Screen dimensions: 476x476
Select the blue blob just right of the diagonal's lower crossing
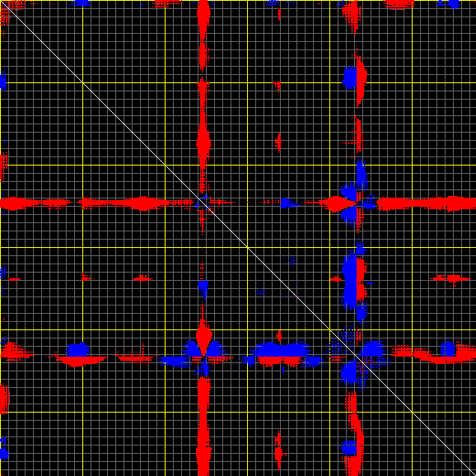[373, 349]
